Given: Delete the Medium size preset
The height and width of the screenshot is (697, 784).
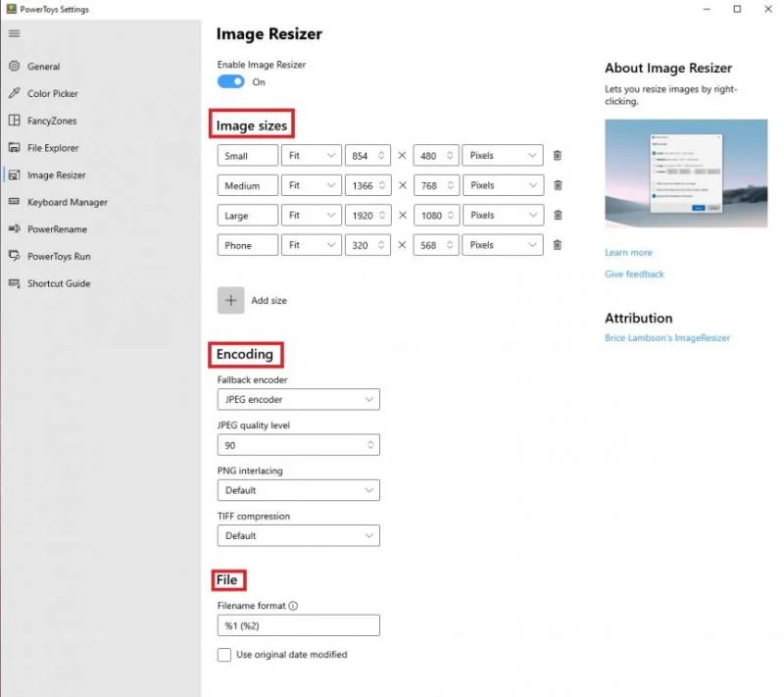Looking at the screenshot, I should pos(557,185).
